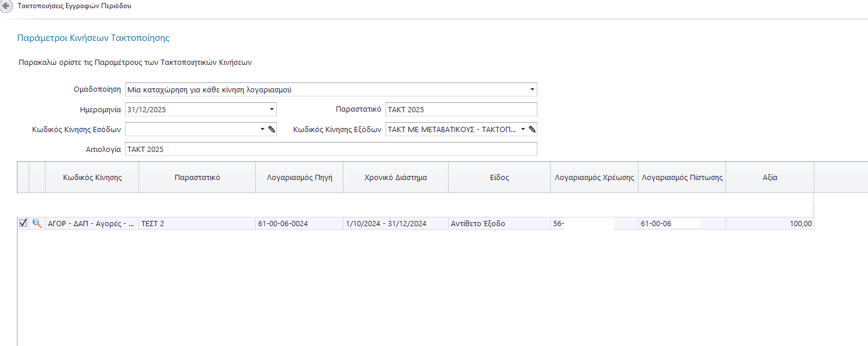The width and height of the screenshot is (868, 346).
Task: Click pencil edit icon beside Κωδικός Κίνησης Εξόδων
Action: click(x=532, y=129)
